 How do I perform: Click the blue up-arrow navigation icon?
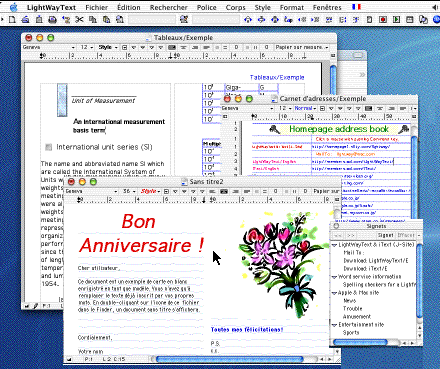pos(248,20)
